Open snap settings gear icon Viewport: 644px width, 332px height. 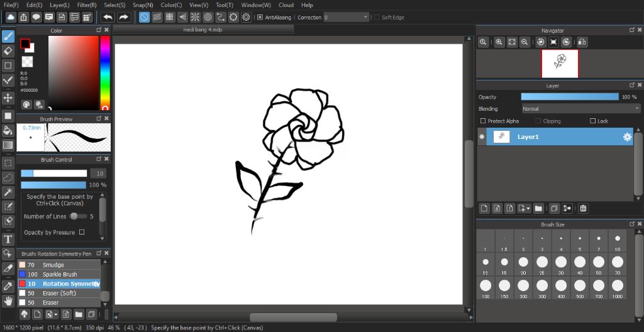click(x=246, y=17)
